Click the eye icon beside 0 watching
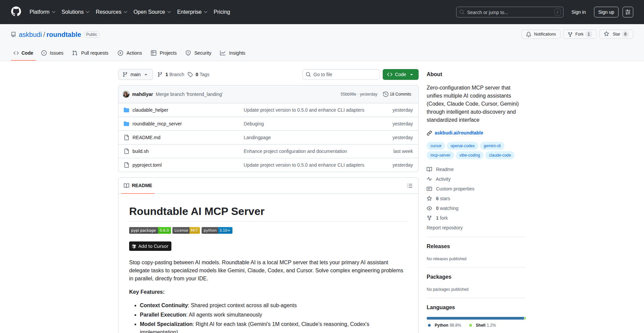 point(429,208)
